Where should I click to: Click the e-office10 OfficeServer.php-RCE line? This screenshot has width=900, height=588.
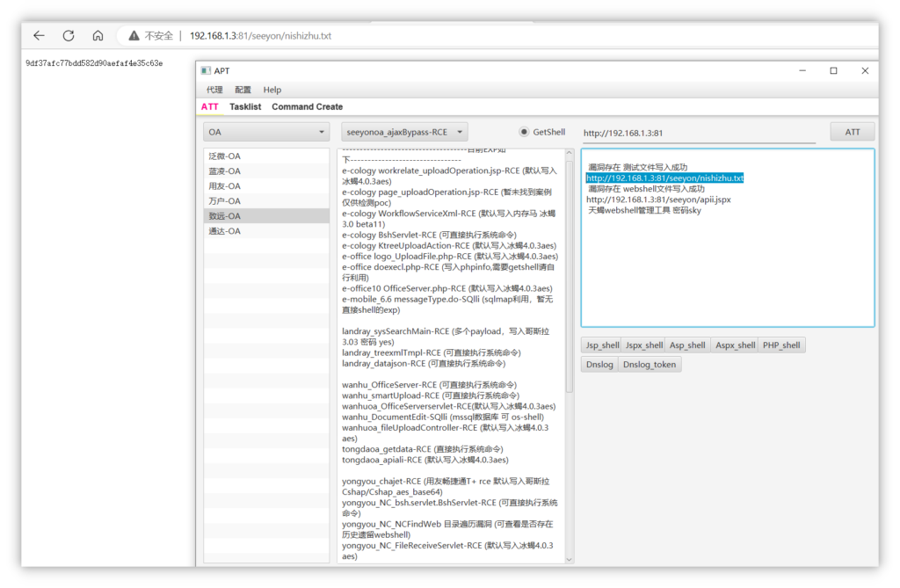tap(447, 288)
